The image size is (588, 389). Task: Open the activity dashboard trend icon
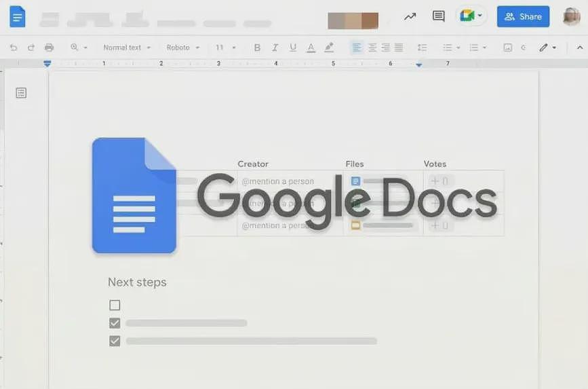coord(410,16)
